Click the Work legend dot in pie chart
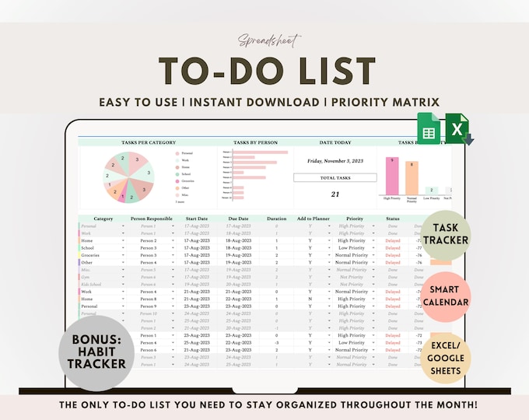Viewport: 529px width, 420px height. [x=177, y=160]
